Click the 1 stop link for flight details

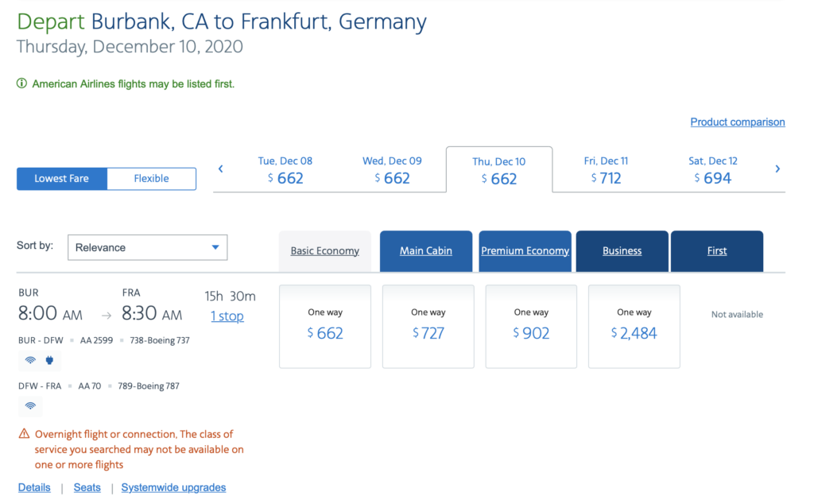pyautogui.click(x=227, y=316)
